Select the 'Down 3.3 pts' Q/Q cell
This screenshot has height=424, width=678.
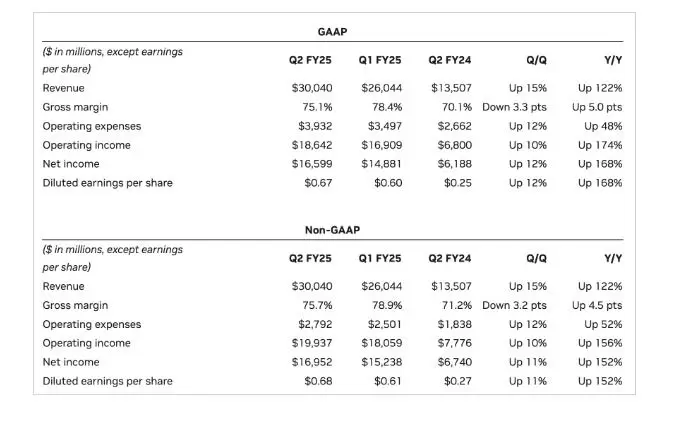[x=514, y=107]
